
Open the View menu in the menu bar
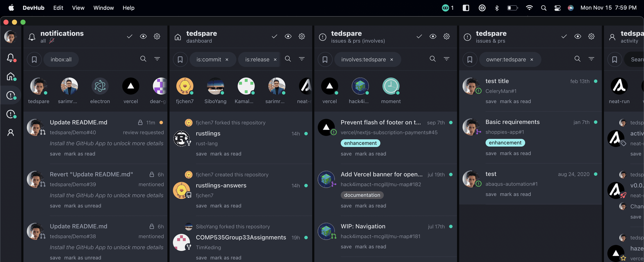78,7
